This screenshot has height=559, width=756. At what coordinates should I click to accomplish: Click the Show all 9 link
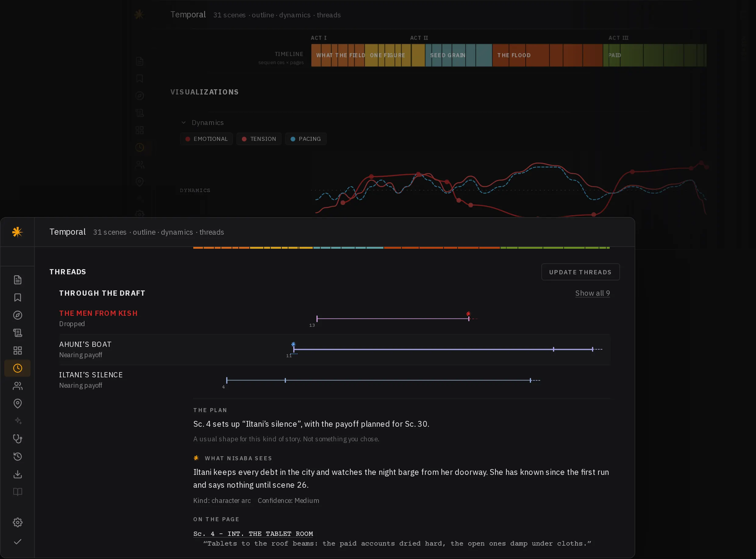pos(593,293)
